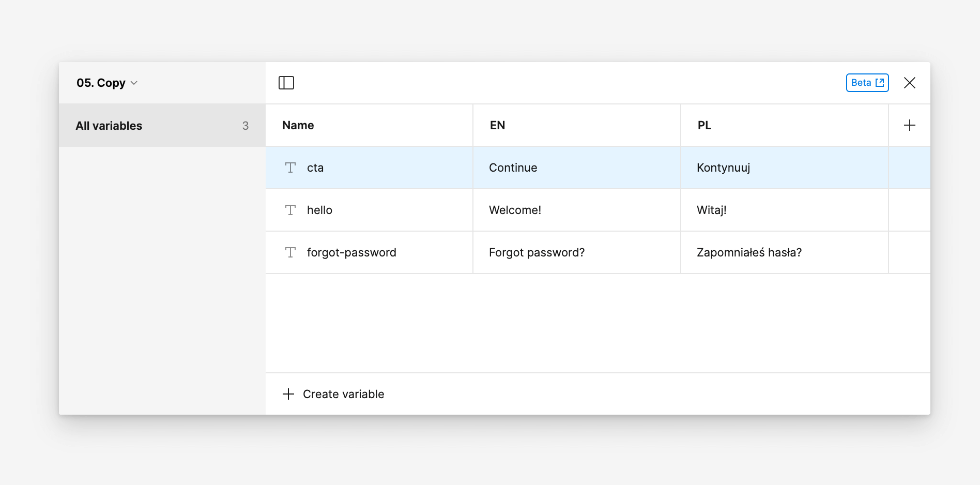Toggle the sidebar panel icon

click(287, 82)
